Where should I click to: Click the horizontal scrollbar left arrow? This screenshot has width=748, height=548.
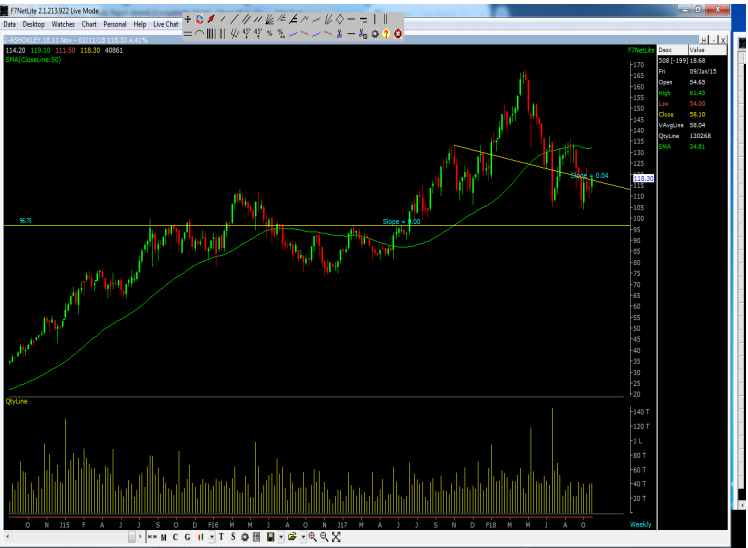[8, 537]
